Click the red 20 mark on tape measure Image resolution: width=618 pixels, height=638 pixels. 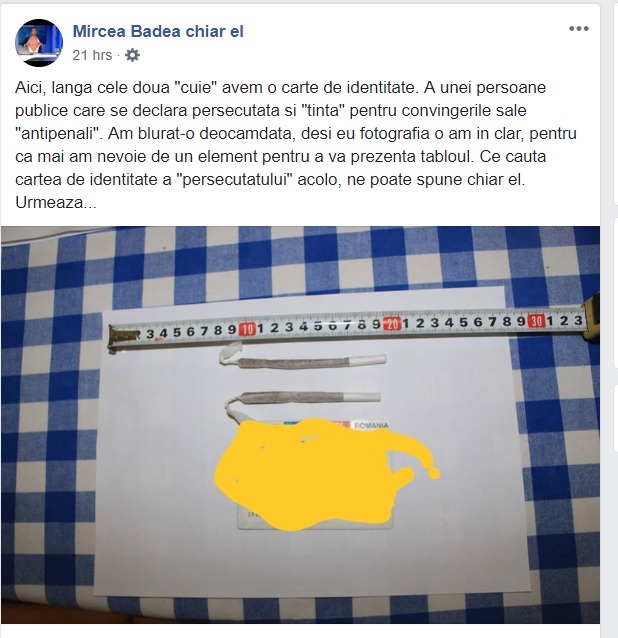[x=392, y=324]
